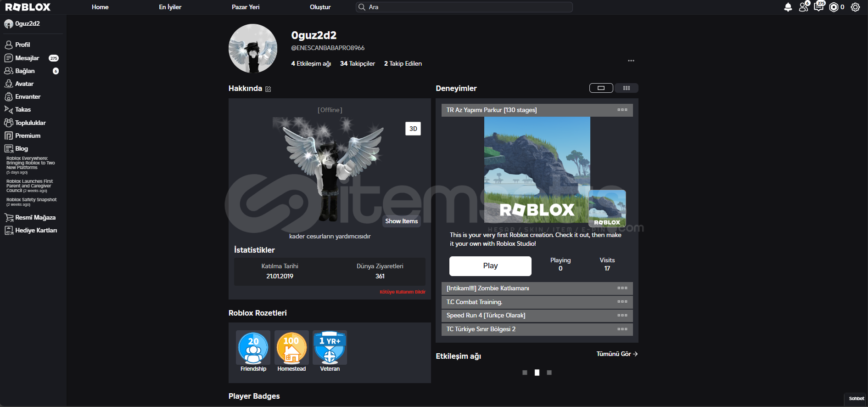
Task: Open the small Roblox experience thumbnail
Action: (x=607, y=209)
